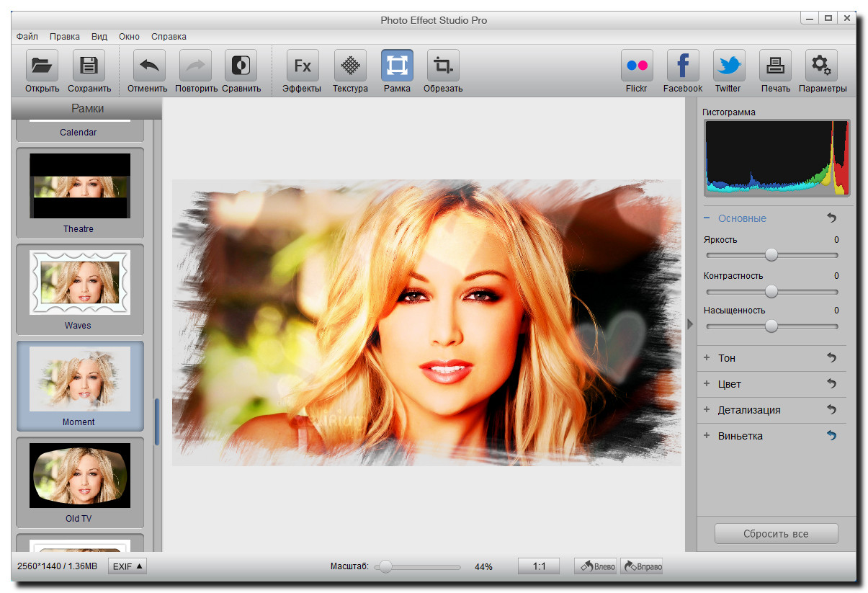The width and height of the screenshot is (868, 593).
Task: Reset the Виньетка section blue arrow
Action: [832, 435]
